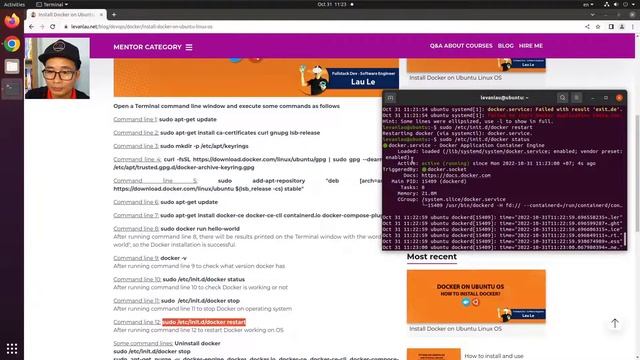Go back in browser history
This screenshot has height=360, width=640.
(x=31, y=27)
